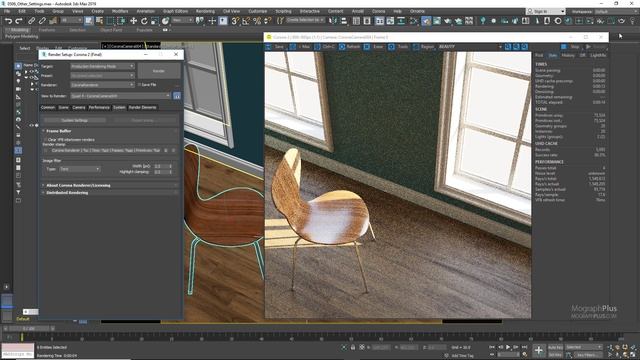Expand the Distributed Rendering rollout
The height and width of the screenshot is (360, 640).
click(x=109, y=193)
